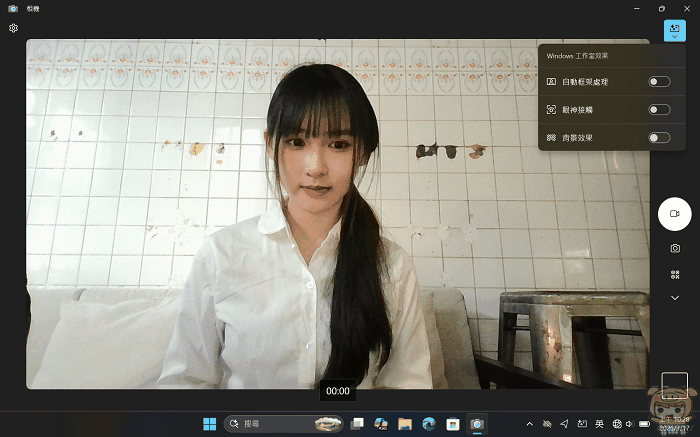Open Microsoft Edge from the taskbar
This screenshot has height=437, width=700.
click(429, 424)
